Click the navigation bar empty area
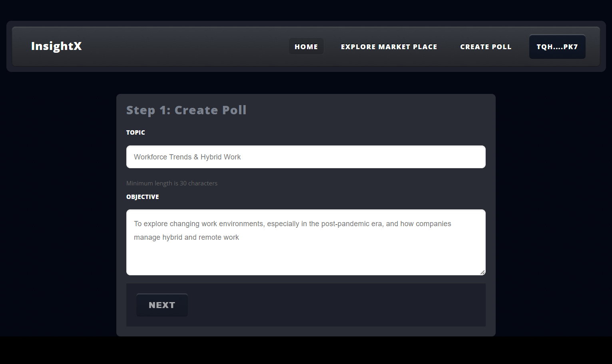 [184, 46]
